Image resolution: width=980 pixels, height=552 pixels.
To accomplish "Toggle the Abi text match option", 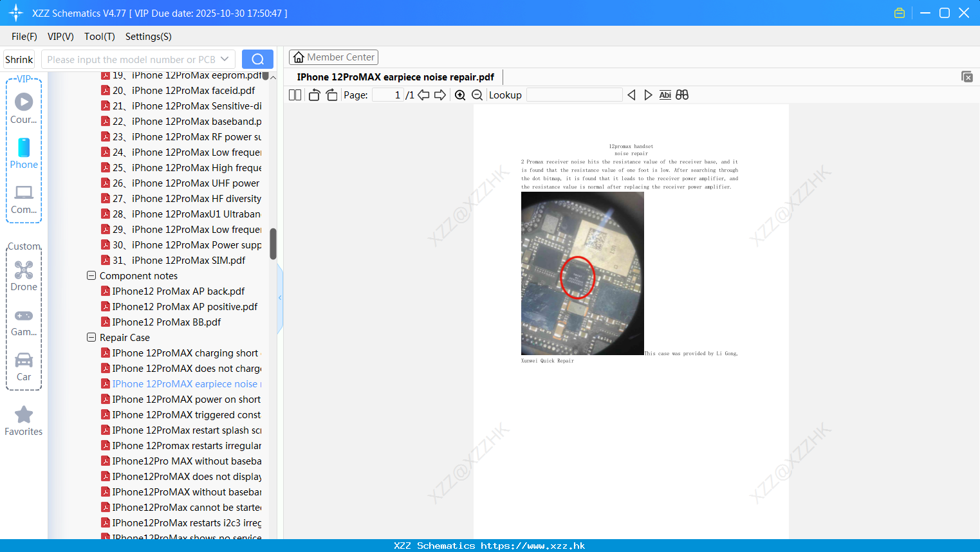I will (x=665, y=95).
